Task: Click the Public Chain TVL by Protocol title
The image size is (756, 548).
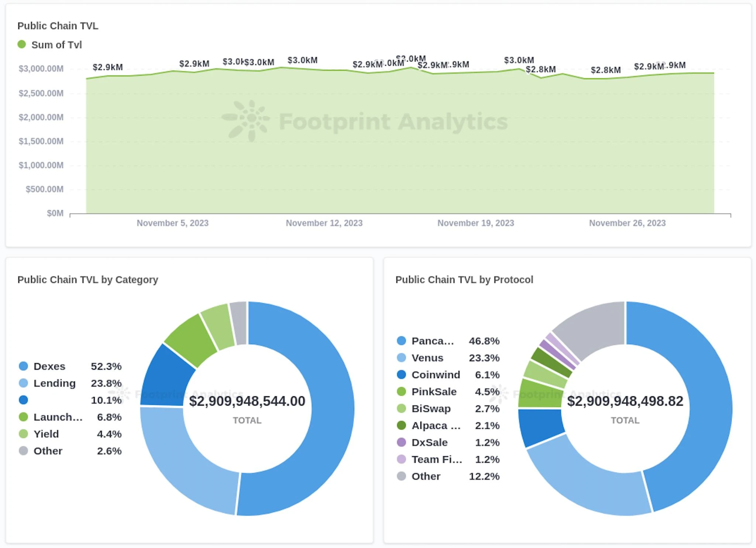Action: pyautogui.click(x=464, y=280)
